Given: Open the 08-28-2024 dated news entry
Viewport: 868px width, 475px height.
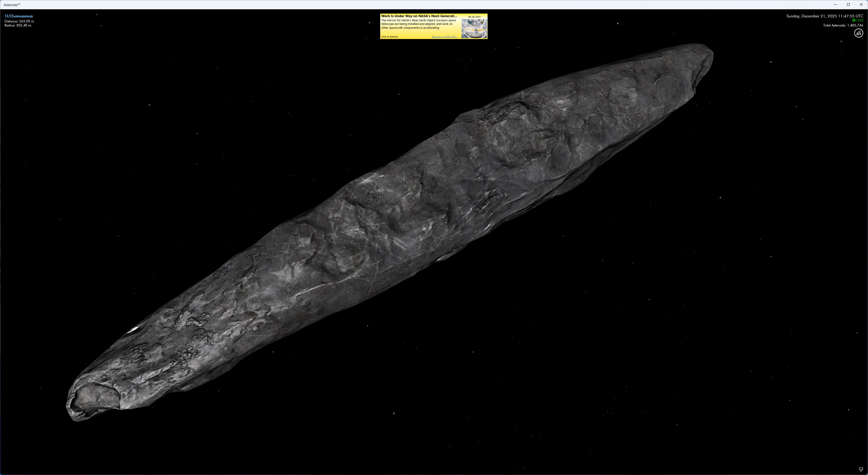Looking at the screenshot, I should point(474,16).
